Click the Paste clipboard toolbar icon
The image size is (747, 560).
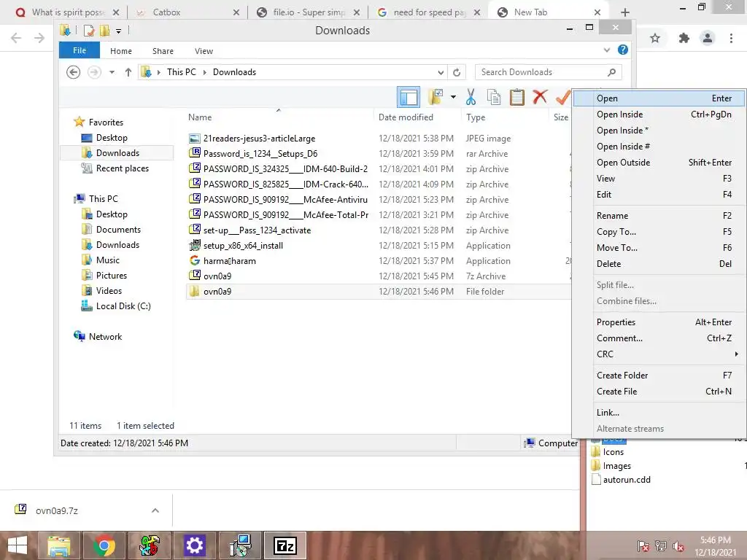pos(517,97)
